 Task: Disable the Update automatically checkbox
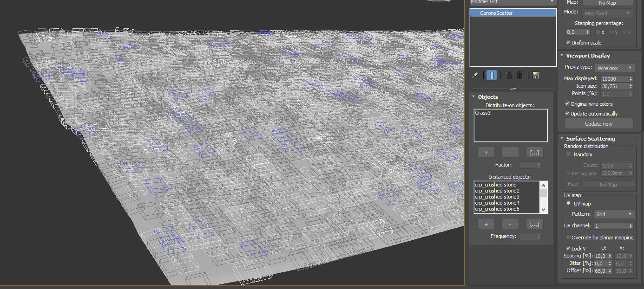(x=567, y=113)
